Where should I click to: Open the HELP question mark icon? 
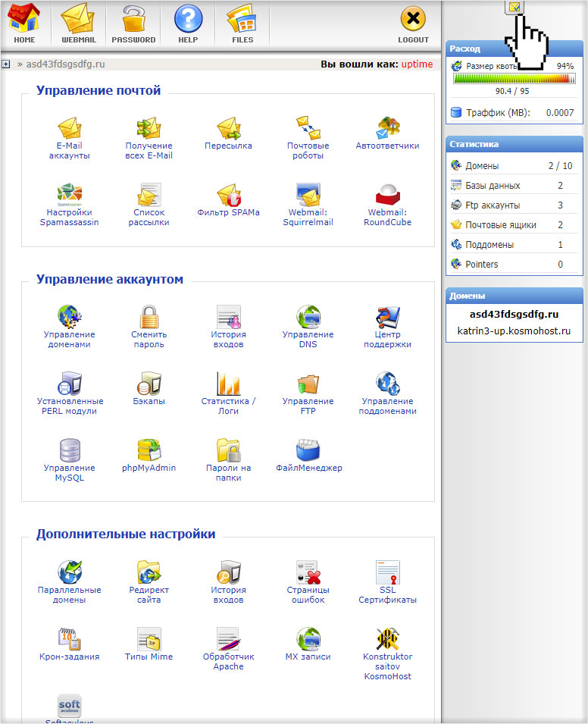(188, 24)
